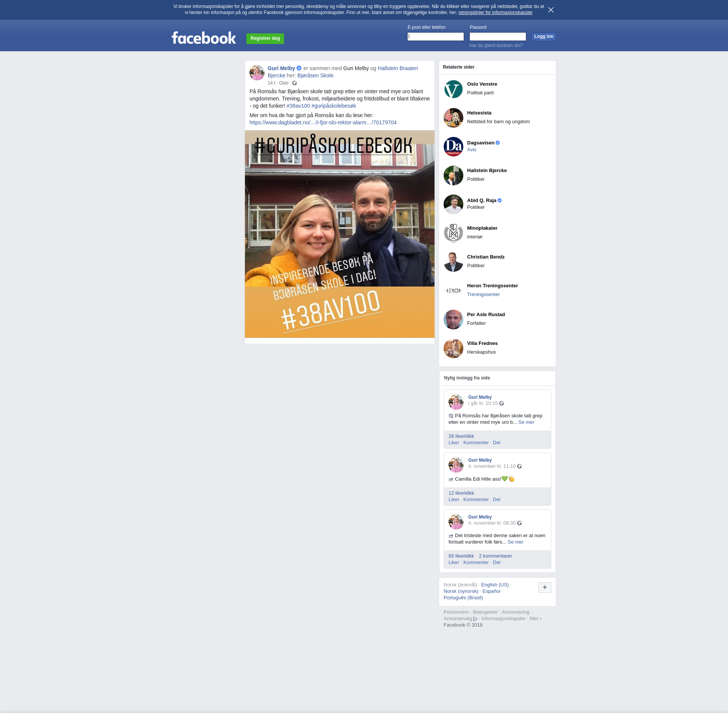
Task: Open Per Asle Rustad related page
Action: pyautogui.click(x=486, y=315)
